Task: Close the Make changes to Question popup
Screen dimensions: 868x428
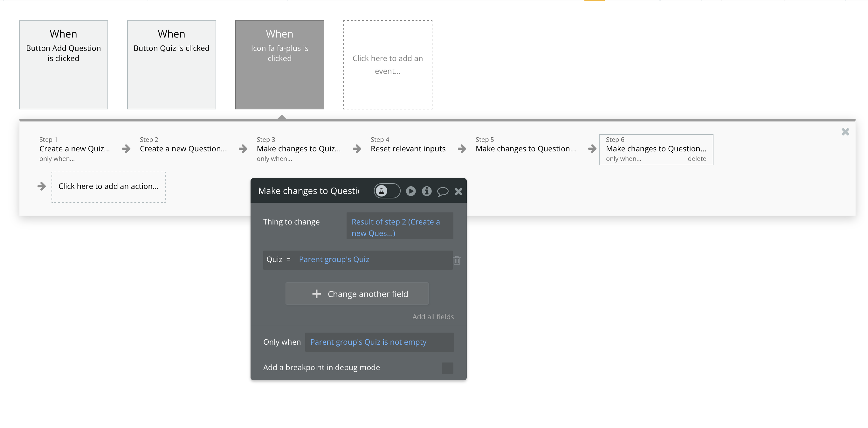Action: point(458,191)
